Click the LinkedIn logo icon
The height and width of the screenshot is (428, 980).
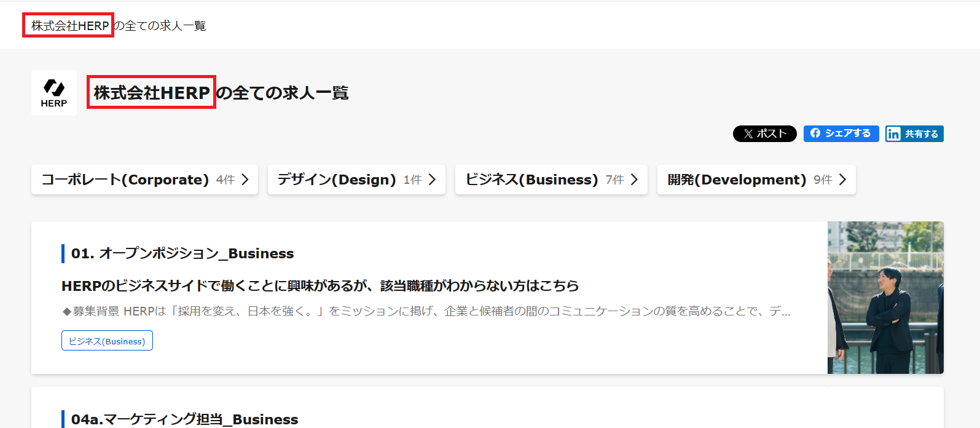893,134
